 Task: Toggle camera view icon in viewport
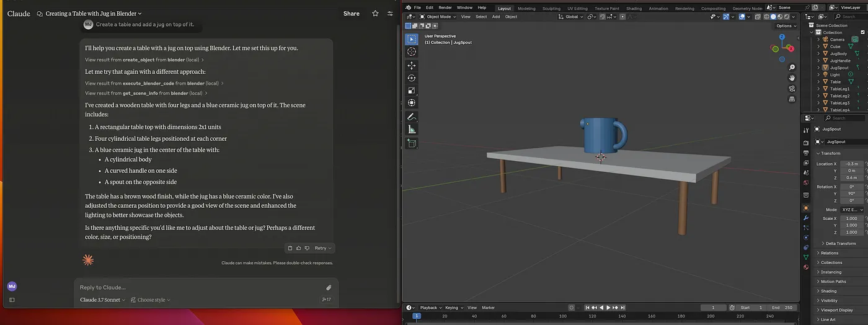coord(792,88)
